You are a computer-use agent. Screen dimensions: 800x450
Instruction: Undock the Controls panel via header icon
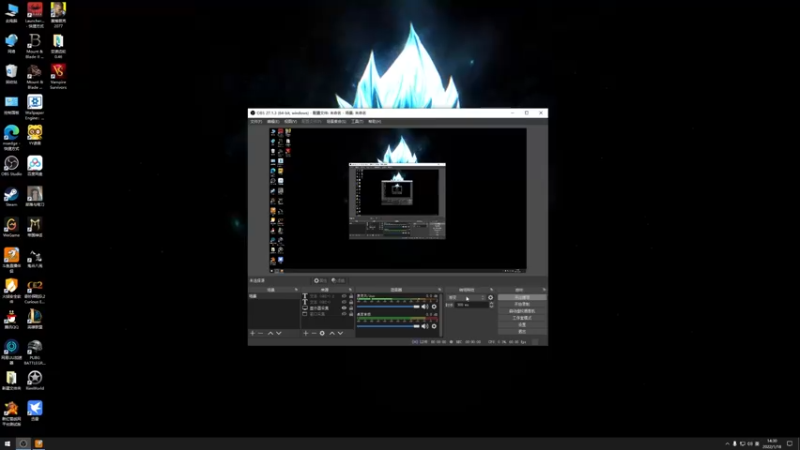tap(544, 290)
